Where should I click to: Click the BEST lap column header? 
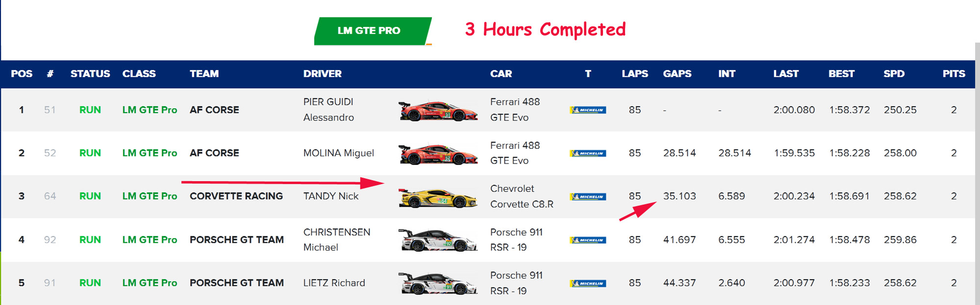(x=841, y=74)
